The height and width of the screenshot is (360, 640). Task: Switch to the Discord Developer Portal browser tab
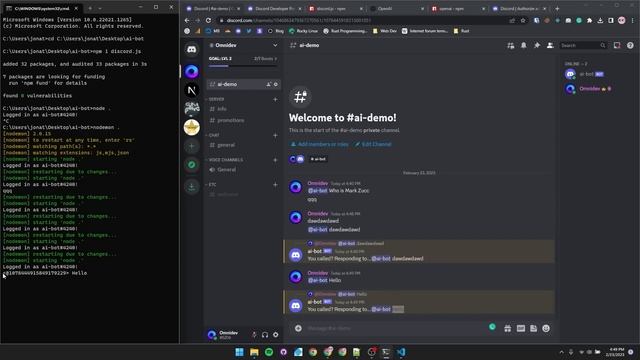(274, 9)
